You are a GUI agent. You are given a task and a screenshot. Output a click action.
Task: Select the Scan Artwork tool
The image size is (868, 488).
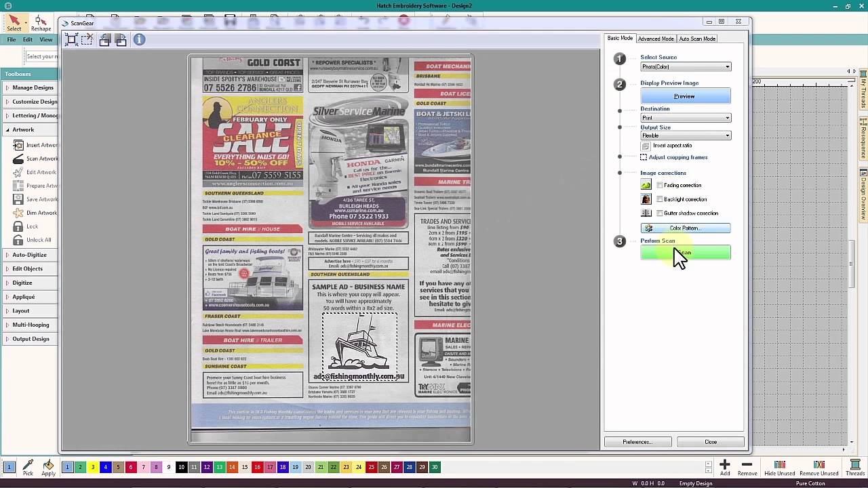[18, 159]
